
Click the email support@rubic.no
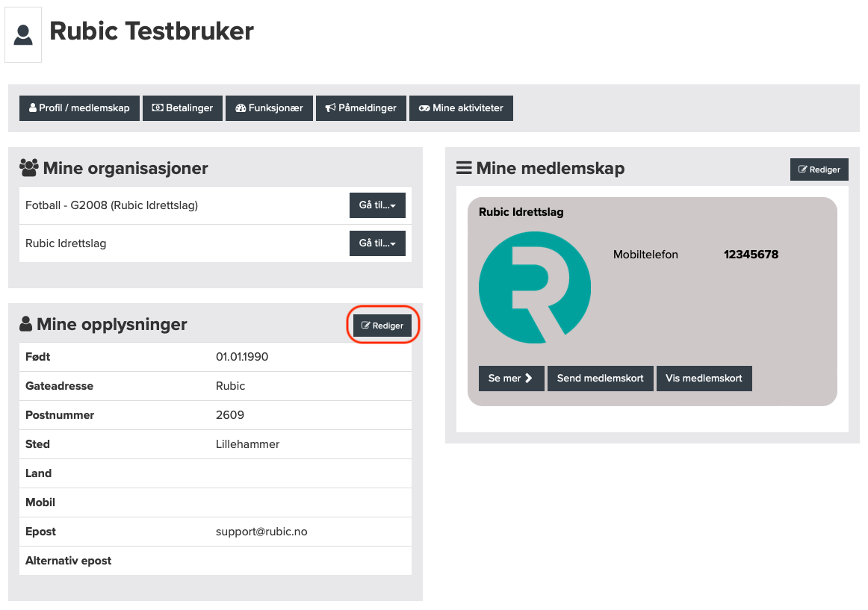[261, 532]
